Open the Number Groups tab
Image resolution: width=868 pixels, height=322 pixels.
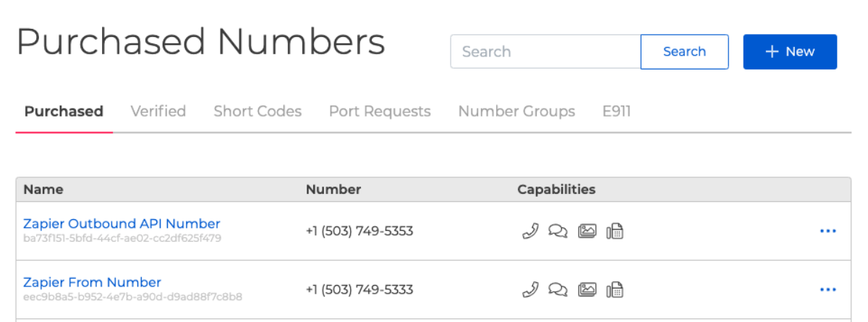[516, 111]
